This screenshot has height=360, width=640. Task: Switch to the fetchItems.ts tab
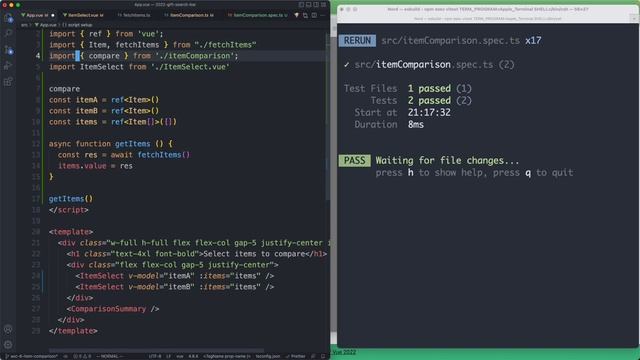(x=134, y=15)
